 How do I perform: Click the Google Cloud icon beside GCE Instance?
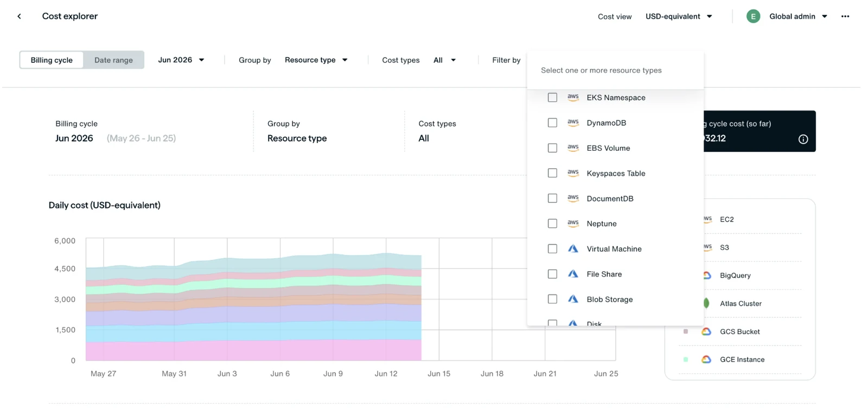706,360
